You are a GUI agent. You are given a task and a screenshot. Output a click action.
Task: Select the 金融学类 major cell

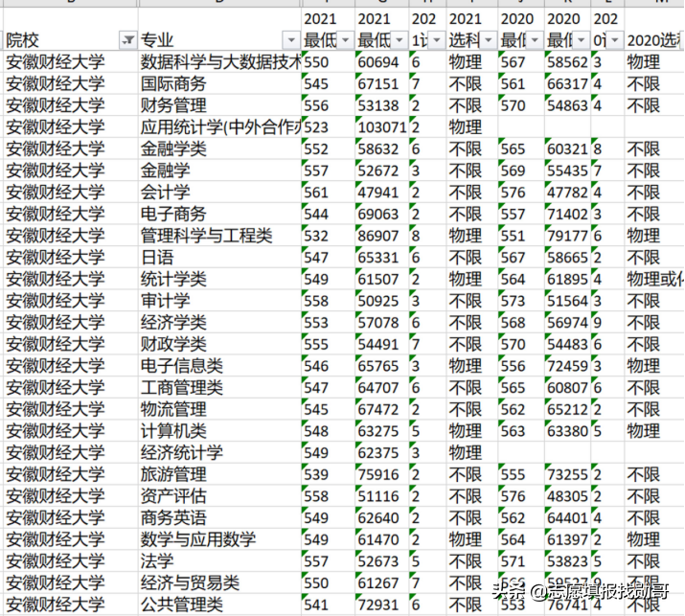[x=219, y=148]
